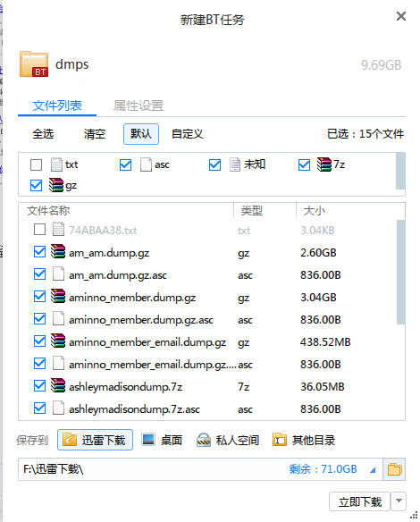Viewport: 420px width, 522px height.
Task: Sort by the 大小 column header
Action: (x=315, y=211)
